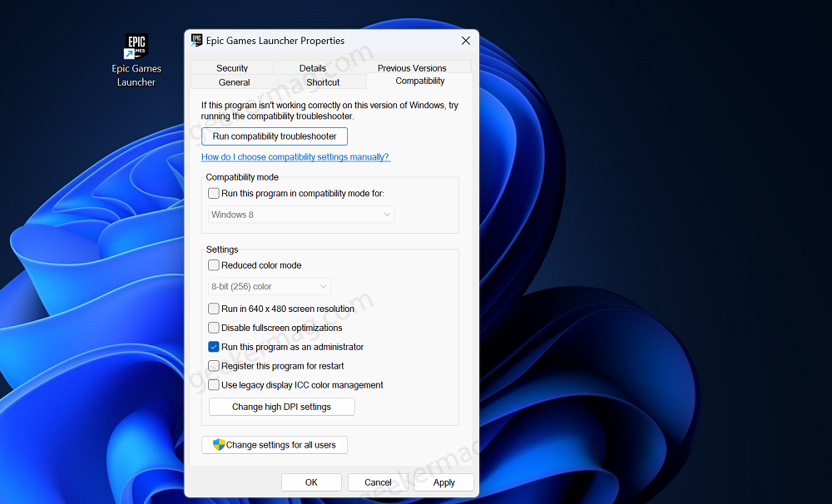
Task: Click the Epic Games Launcher label under desktop icon
Action: click(x=136, y=76)
